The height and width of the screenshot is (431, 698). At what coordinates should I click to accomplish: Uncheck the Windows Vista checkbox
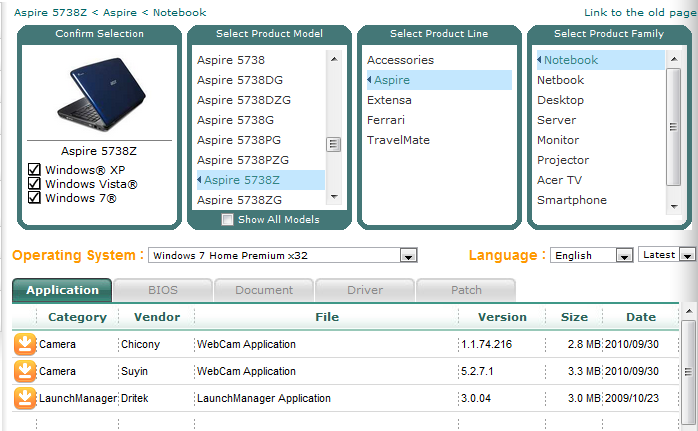[34, 185]
